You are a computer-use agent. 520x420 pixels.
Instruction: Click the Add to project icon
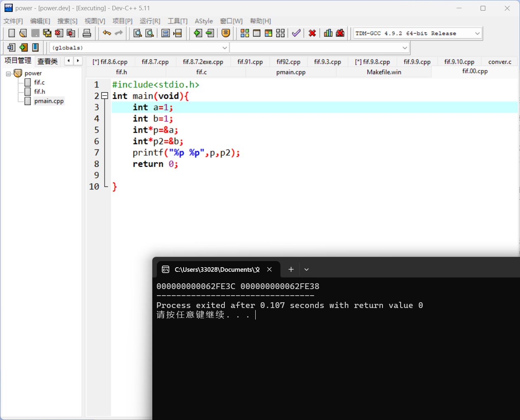[198, 33]
